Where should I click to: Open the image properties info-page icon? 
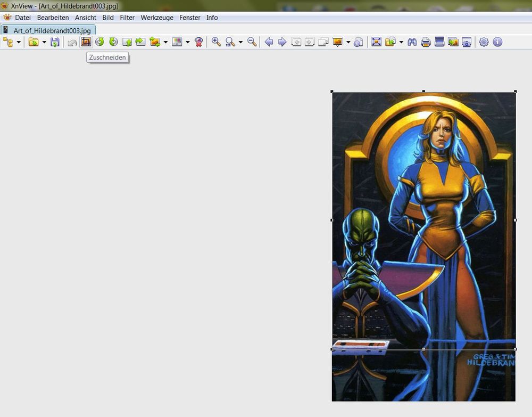point(358,42)
